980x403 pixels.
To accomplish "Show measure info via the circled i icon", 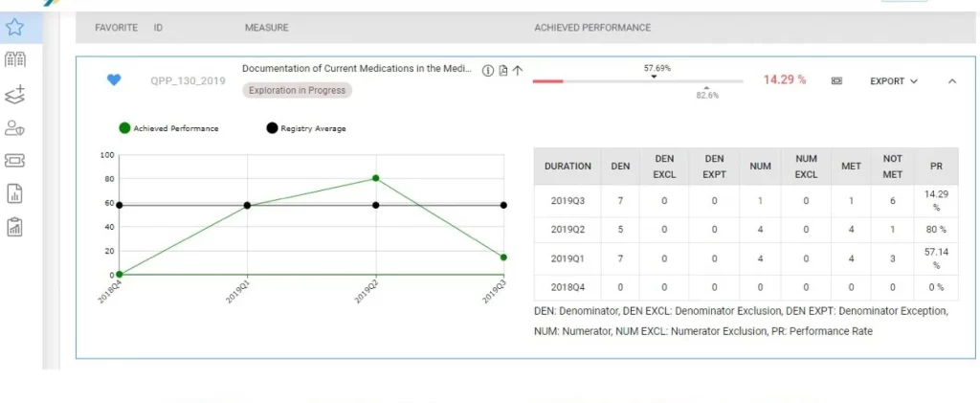I will pyautogui.click(x=488, y=71).
